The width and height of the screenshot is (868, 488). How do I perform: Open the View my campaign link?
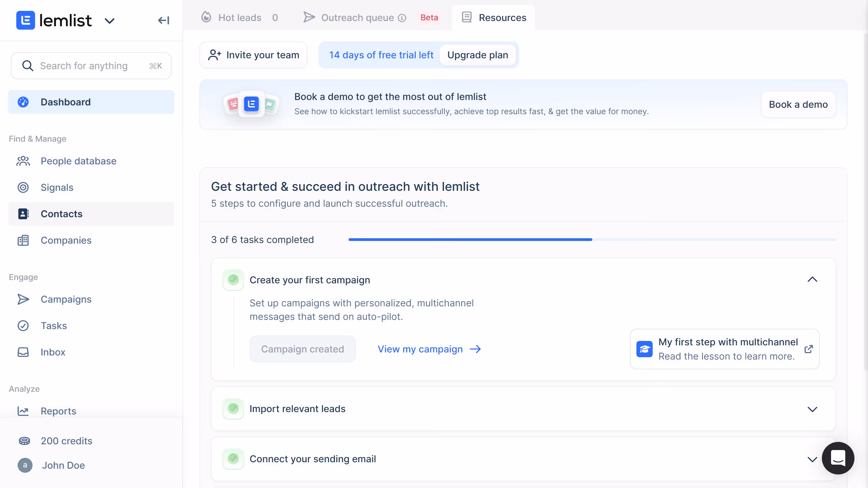pos(429,349)
